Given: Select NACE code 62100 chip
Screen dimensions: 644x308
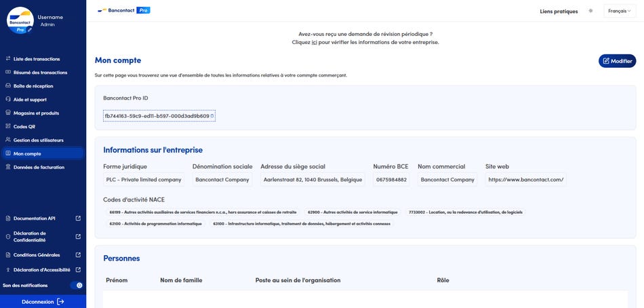Looking at the screenshot, I should pos(156,224).
